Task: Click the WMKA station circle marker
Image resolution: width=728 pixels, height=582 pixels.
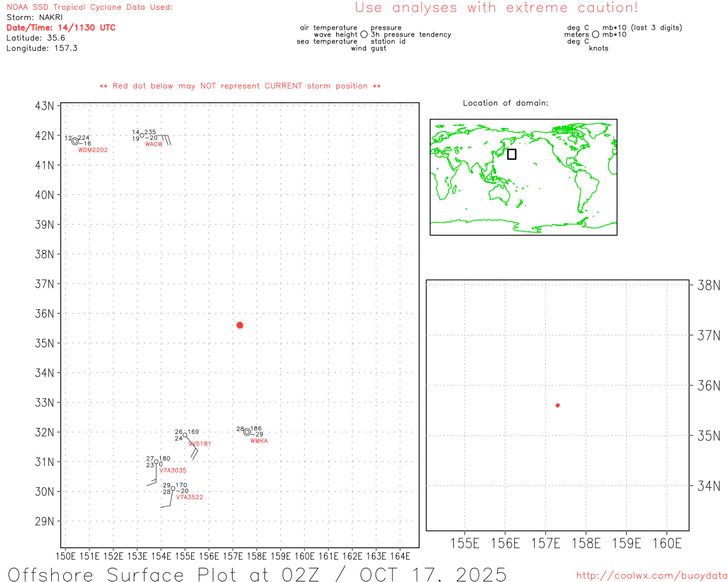Action: [x=247, y=432]
